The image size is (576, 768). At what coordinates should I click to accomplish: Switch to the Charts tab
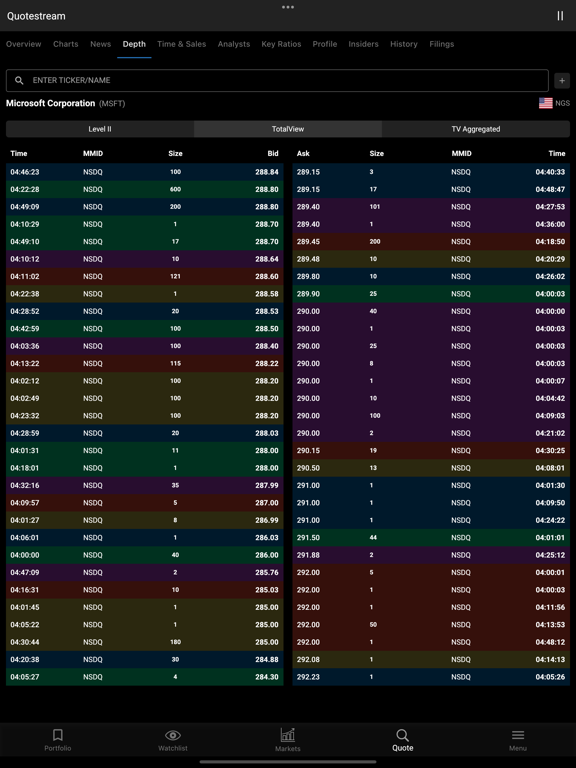pyautogui.click(x=66, y=44)
